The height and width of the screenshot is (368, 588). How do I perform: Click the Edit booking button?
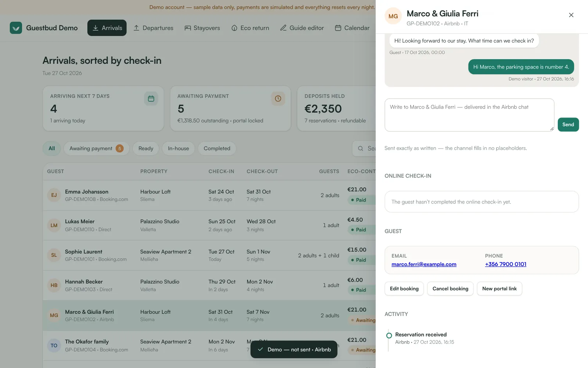pos(404,289)
